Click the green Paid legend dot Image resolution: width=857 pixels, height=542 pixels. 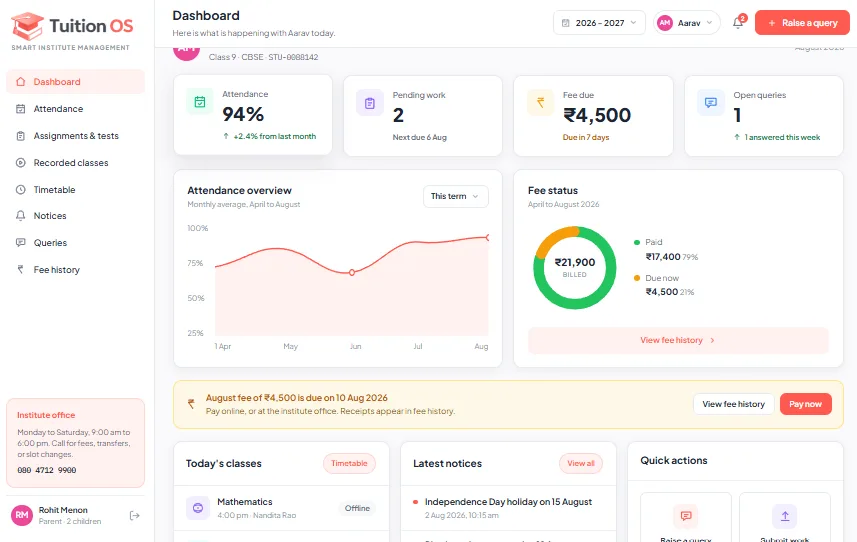(x=637, y=242)
